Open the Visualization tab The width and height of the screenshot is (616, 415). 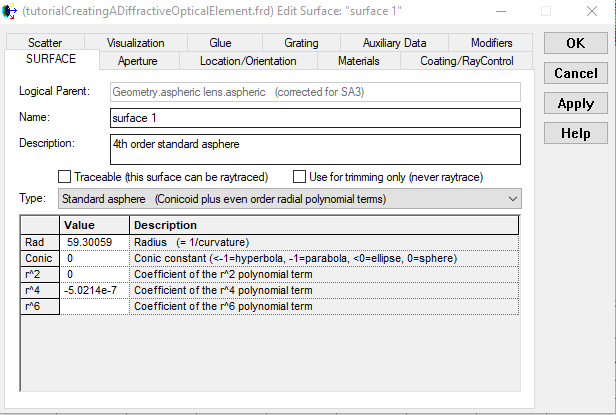[135, 43]
